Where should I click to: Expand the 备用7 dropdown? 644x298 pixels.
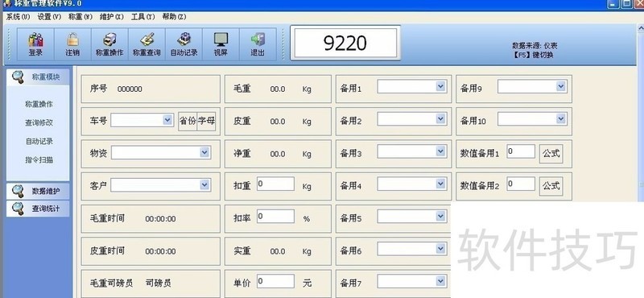click(x=440, y=281)
